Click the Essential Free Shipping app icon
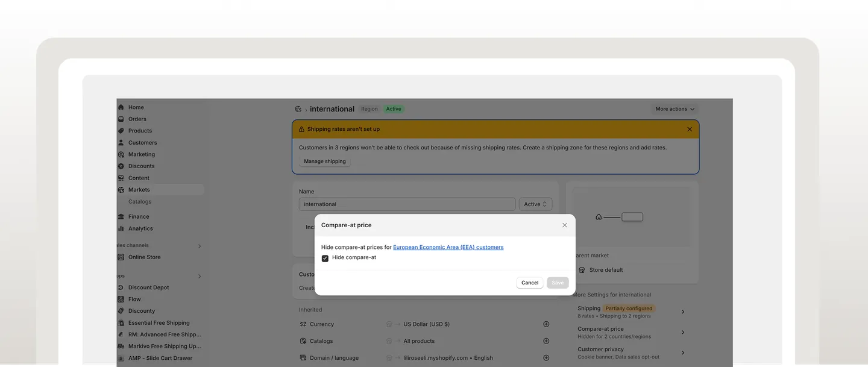The width and height of the screenshot is (868, 367). (121, 323)
